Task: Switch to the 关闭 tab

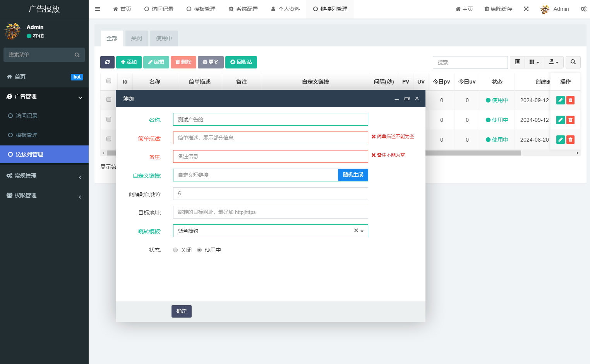Action: point(136,38)
